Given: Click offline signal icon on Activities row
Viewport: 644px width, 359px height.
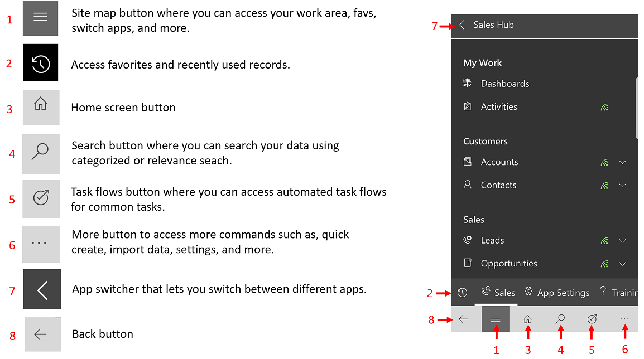Looking at the screenshot, I should [x=604, y=108].
